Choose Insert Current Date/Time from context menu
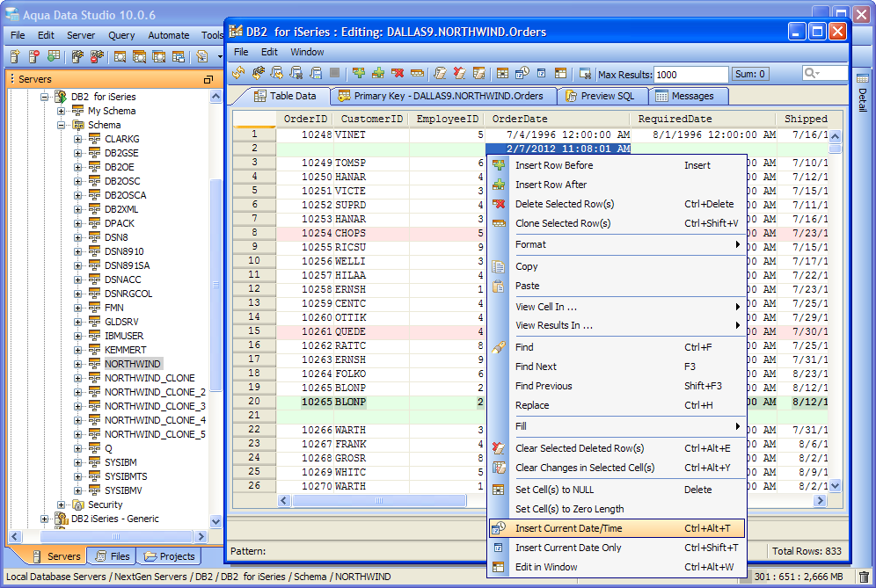The image size is (876, 588). (617, 528)
